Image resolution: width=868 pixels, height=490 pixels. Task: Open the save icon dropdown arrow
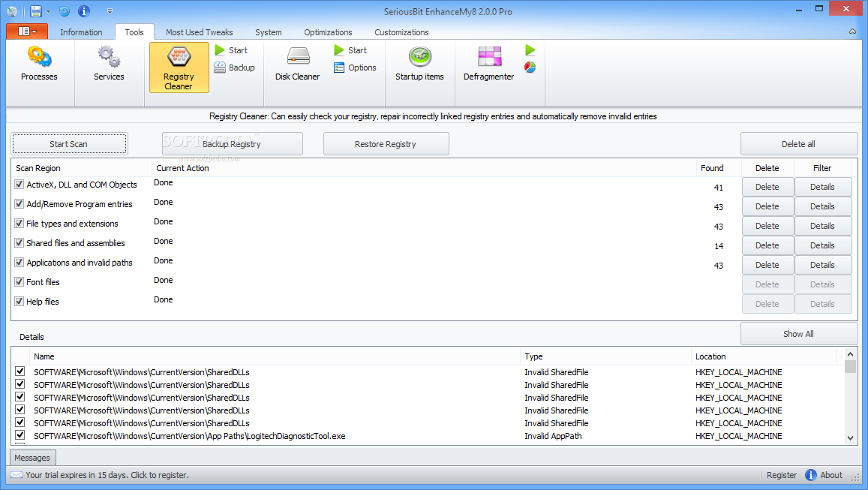click(x=48, y=11)
